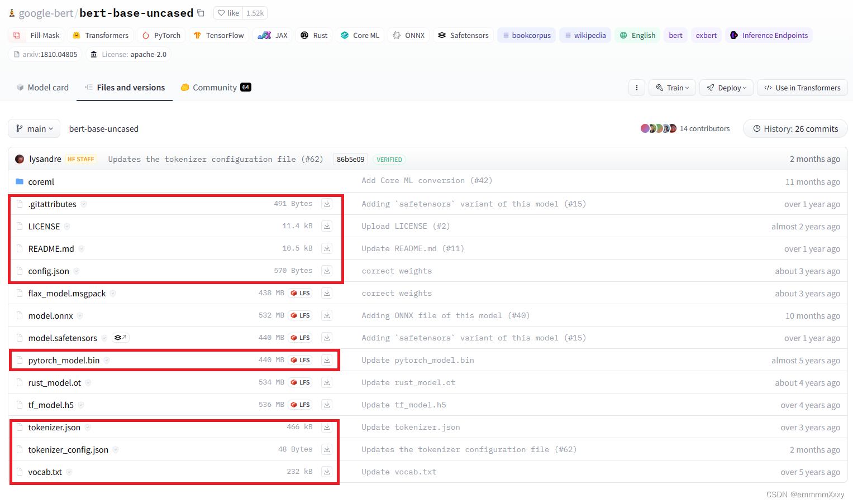Click the contributors avatar group
The image size is (853, 504).
pyautogui.click(x=659, y=128)
